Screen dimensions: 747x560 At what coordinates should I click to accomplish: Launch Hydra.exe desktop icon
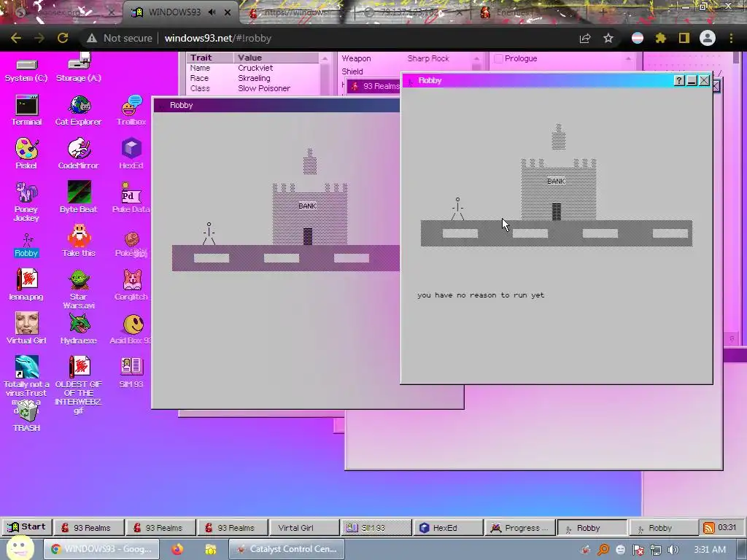[79, 329]
